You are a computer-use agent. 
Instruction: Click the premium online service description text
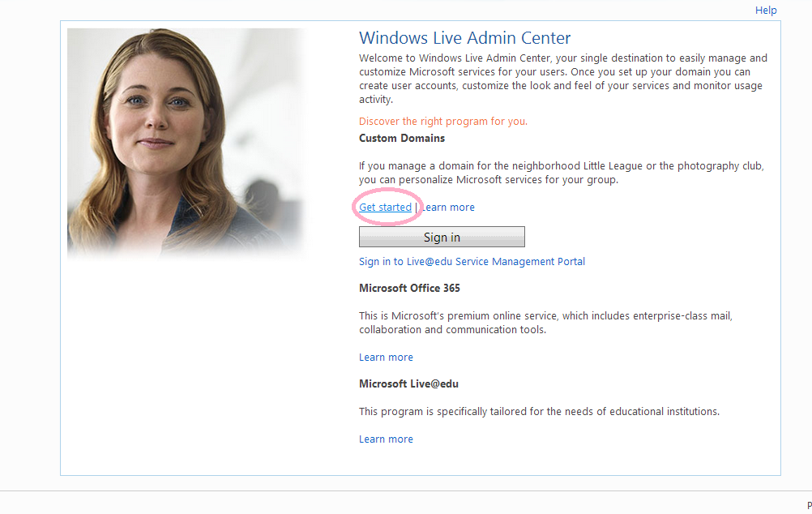coord(545,323)
